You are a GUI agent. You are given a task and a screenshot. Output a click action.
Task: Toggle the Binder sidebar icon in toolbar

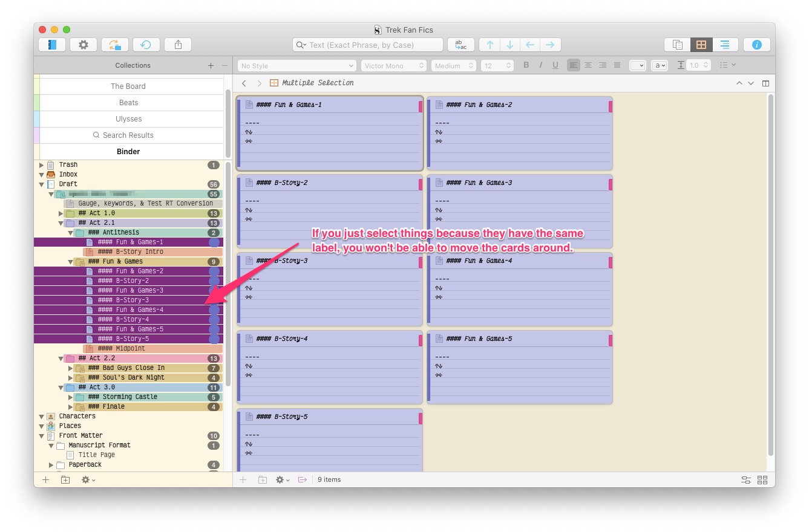(x=51, y=45)
